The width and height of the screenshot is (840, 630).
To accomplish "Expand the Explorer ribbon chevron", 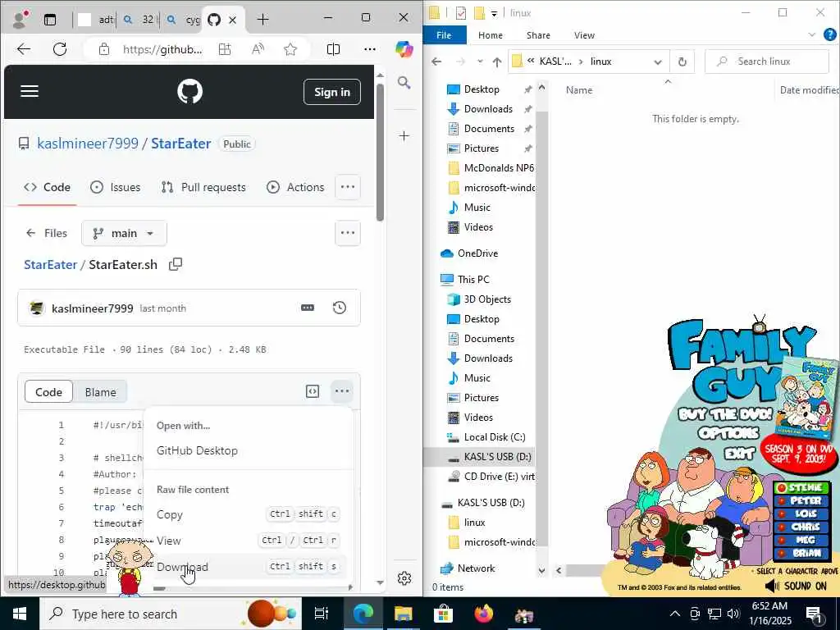I will tap(811, 34).
